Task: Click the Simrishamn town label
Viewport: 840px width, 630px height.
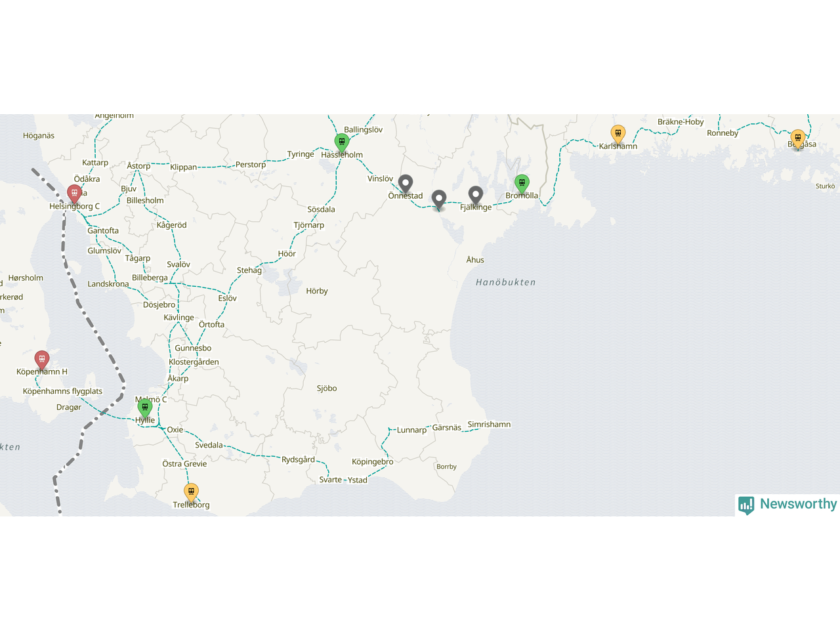Action: click(489, 425)
